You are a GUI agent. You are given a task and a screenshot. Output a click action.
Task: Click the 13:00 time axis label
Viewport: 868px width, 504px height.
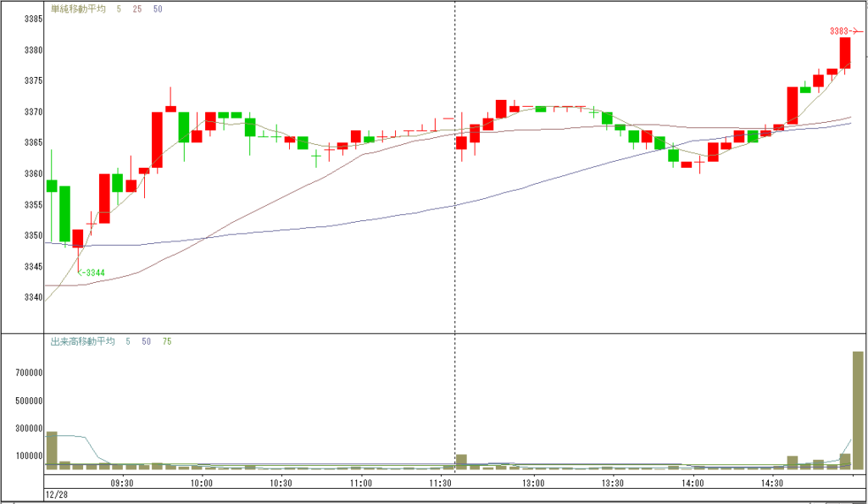pos(533,483)
